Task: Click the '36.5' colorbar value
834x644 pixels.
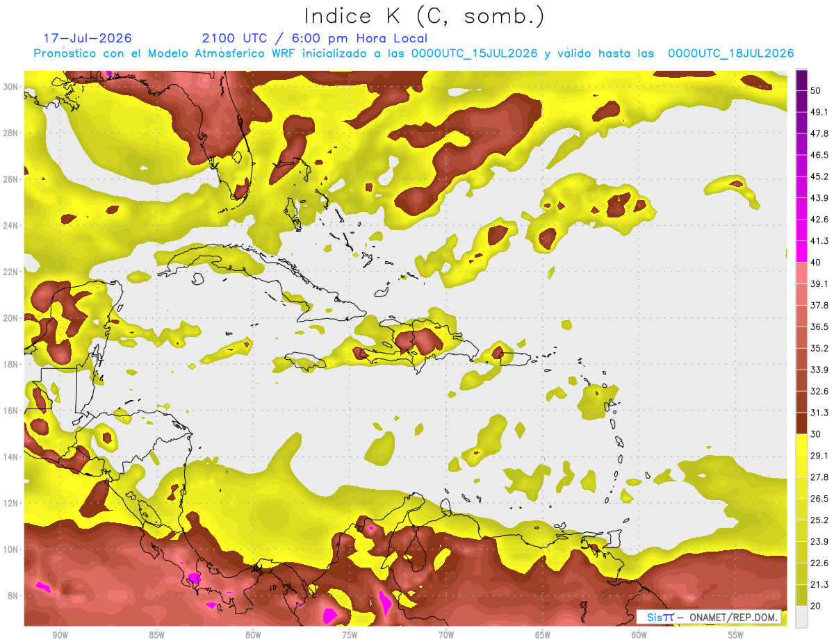Action: point(819,327)
